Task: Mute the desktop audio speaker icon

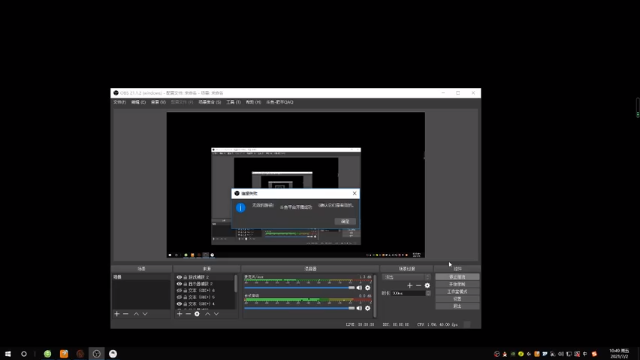Action: [x=359, y=308]
